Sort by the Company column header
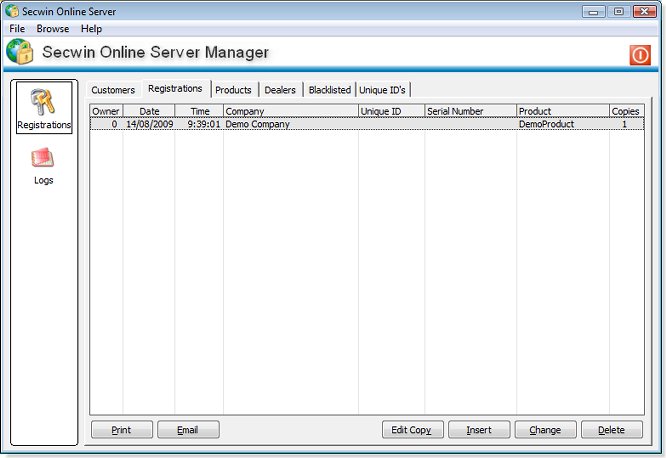 (290, 111)
